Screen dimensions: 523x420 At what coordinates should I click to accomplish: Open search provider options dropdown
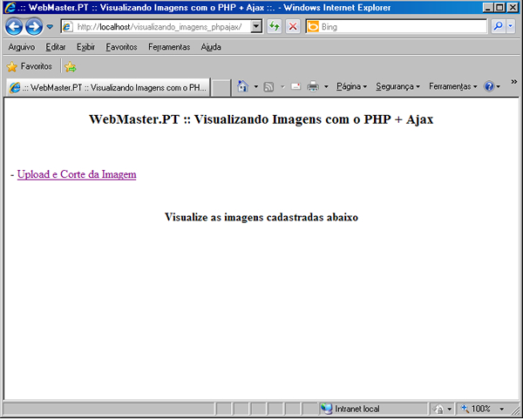[511, 26]
